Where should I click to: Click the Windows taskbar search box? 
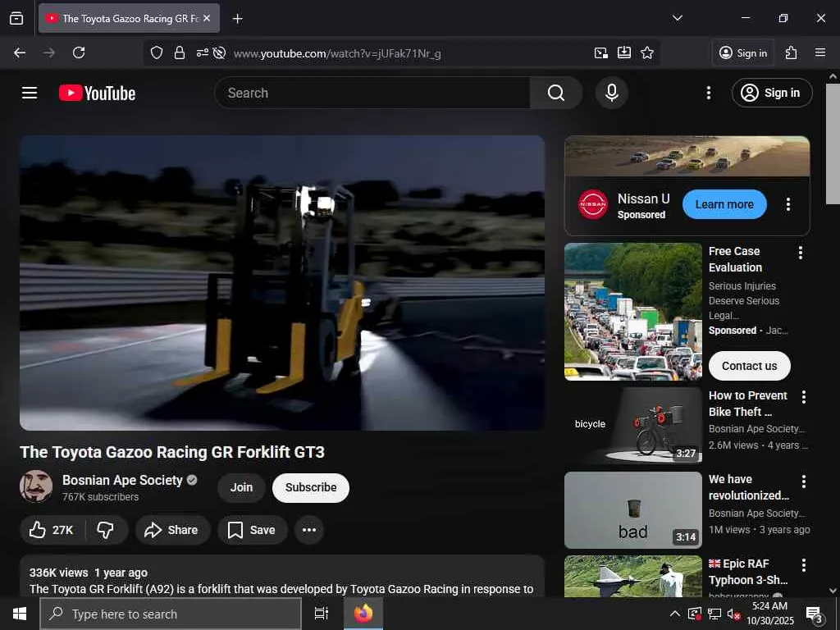pos(171,614)
